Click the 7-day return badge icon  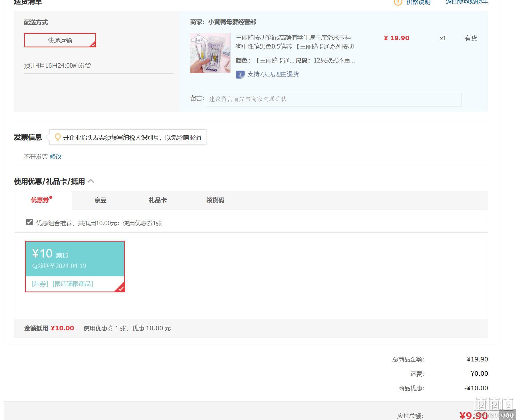click(x=240, y=75)
